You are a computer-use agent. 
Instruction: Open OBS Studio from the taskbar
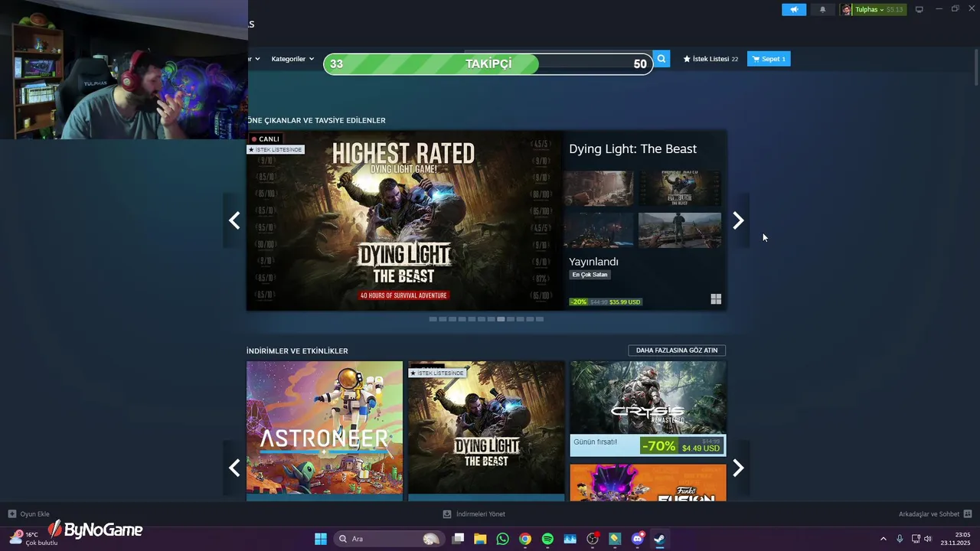pos(593,539)
